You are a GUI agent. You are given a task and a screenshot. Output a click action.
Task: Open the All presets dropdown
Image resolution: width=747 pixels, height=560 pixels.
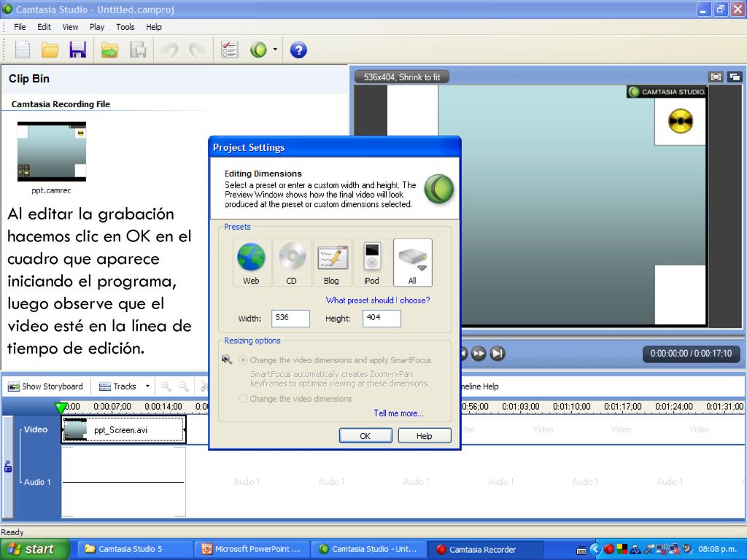tap(413, 262)
